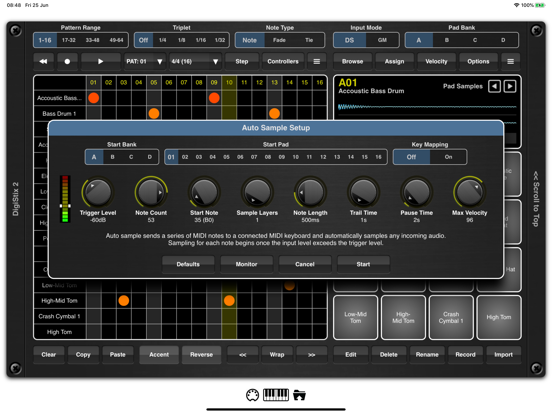
Task: Select Pattern Range 33-48
Action: [x=93, y=40]
